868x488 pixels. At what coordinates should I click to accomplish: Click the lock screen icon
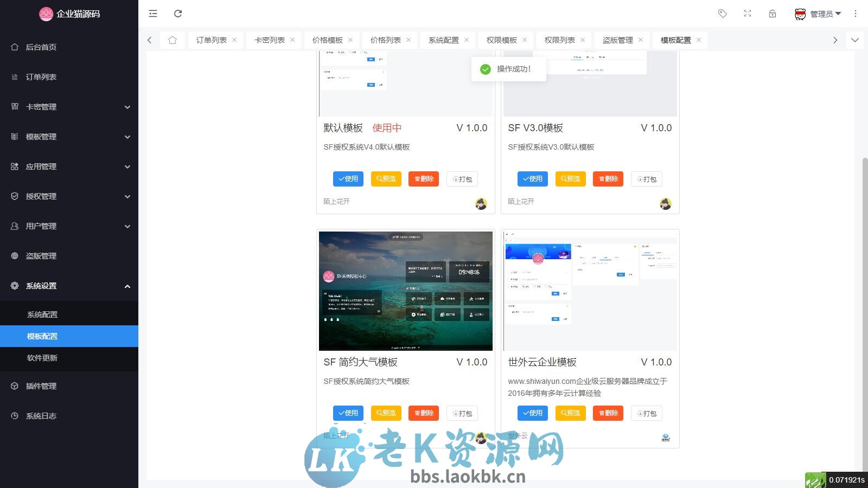click(x=772, y=14)
